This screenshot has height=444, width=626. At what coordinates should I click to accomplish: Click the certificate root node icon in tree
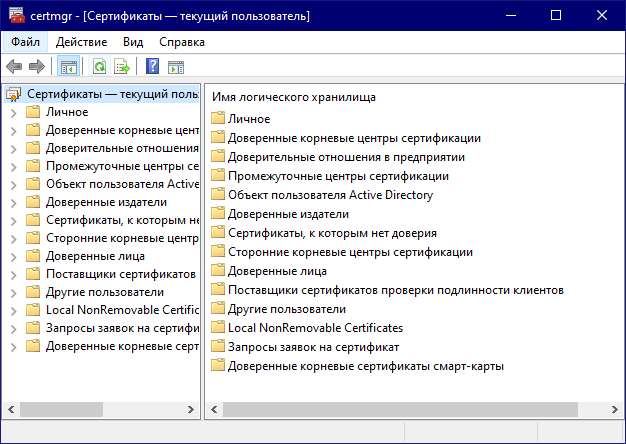(14, 95)
